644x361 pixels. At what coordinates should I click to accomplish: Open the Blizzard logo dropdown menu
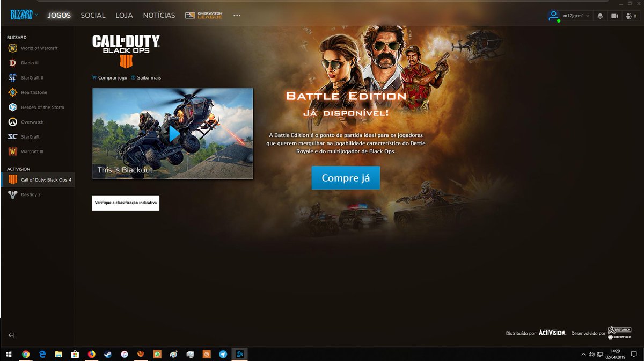pyautogui.click(x=24, y=15)
